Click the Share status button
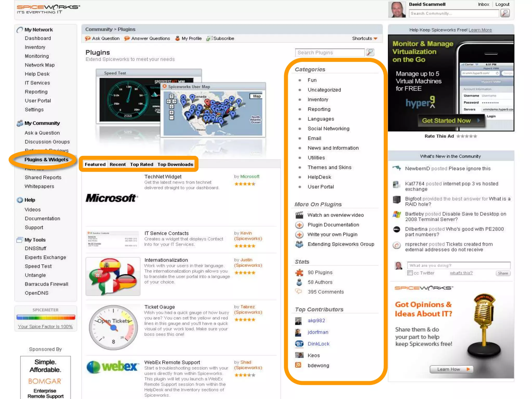The width and height of the screenshot is (532, 399). pos(503,273)
